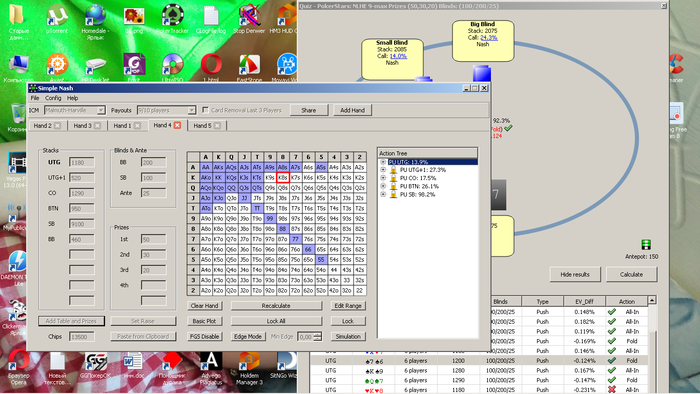The width and height of the screenshot is (700, 394).
Task: Expand the PU SB: 98.2% tree node
Action: [x=383, y=194]
